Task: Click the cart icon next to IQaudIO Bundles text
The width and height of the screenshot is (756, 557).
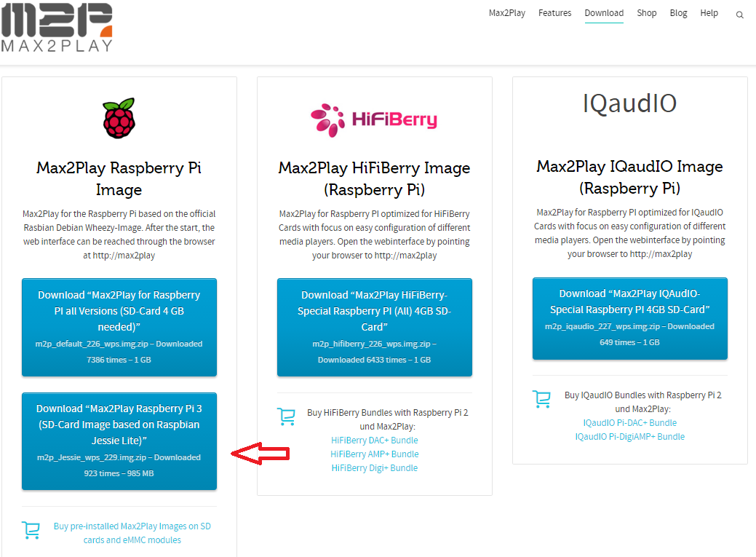Action: pyautogui.click(x=541, y=400)
